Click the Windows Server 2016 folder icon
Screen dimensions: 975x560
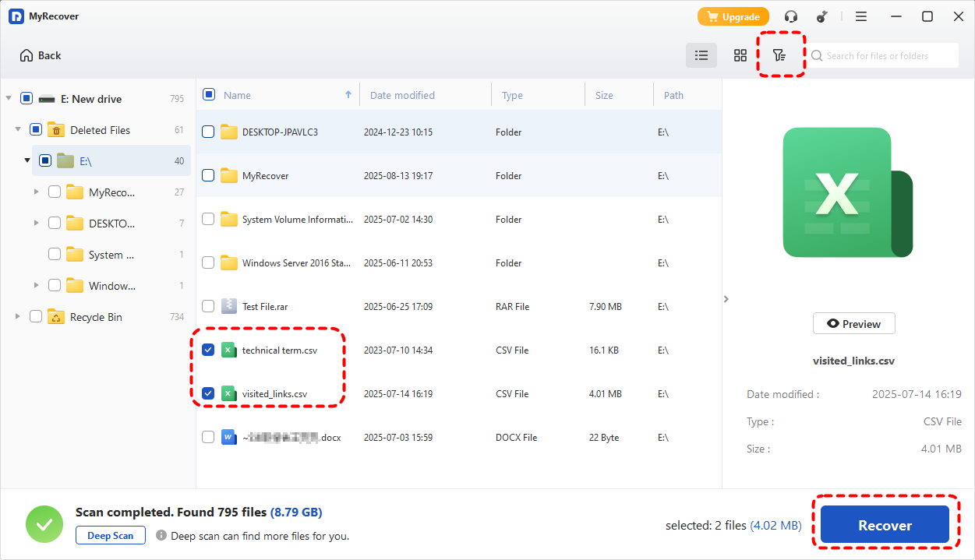click(228, 262)
